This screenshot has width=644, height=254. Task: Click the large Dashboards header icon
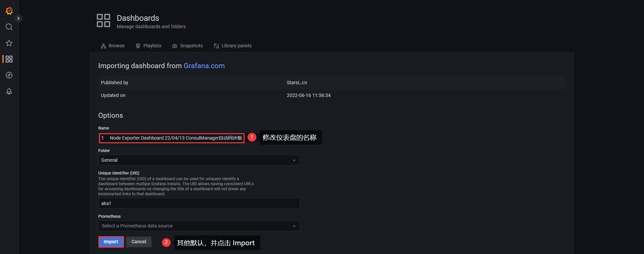click(x=103, y=20)
